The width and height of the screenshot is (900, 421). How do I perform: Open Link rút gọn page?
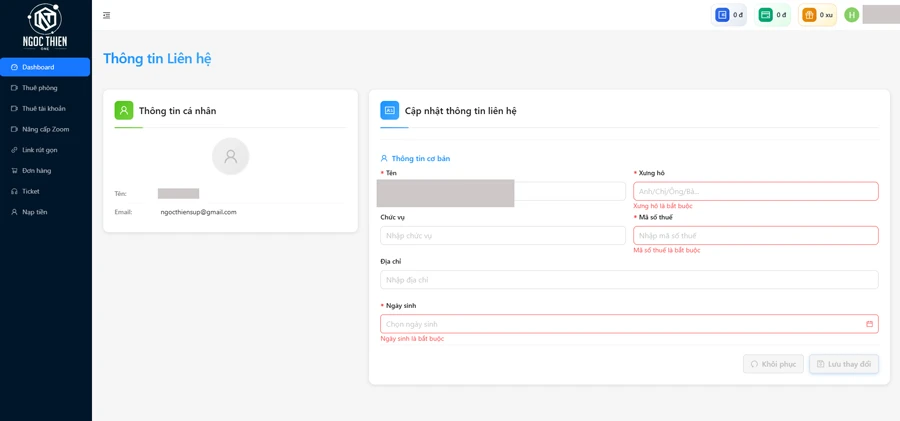click(39, 150)
